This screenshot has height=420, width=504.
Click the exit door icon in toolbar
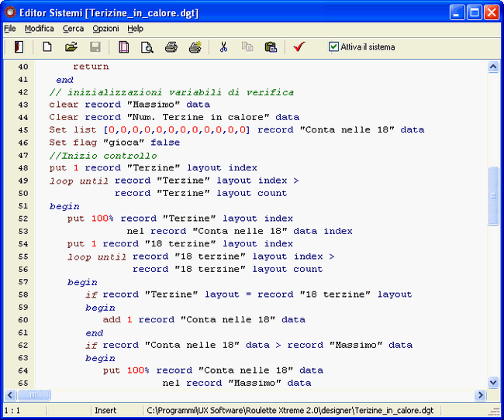(x=19, y=47)
